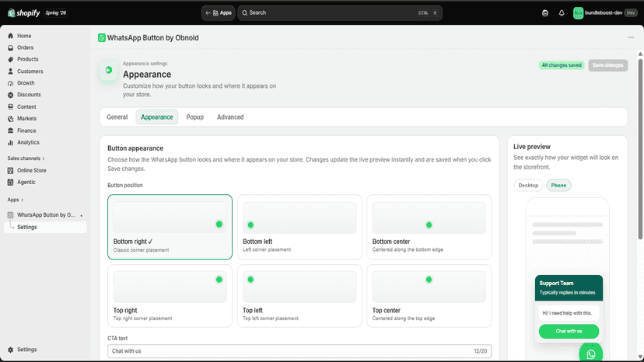The image size is (644, 362).
Task: Choose Top left button position
Action: tap(299, 296)
